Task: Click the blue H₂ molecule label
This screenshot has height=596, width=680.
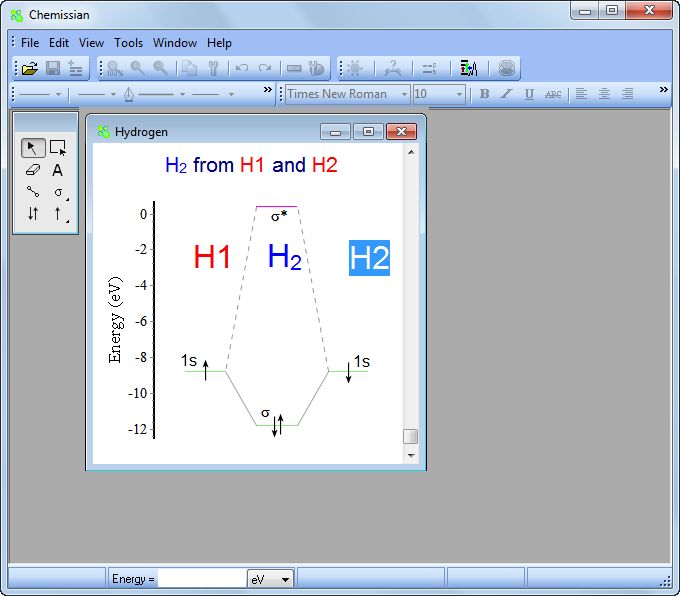Action: 284,257
